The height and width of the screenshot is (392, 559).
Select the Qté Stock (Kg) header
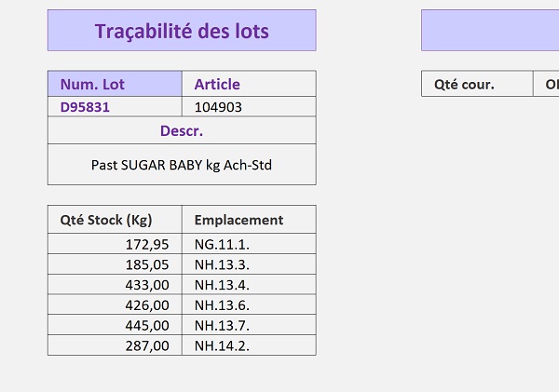click(x=115, y=220)
